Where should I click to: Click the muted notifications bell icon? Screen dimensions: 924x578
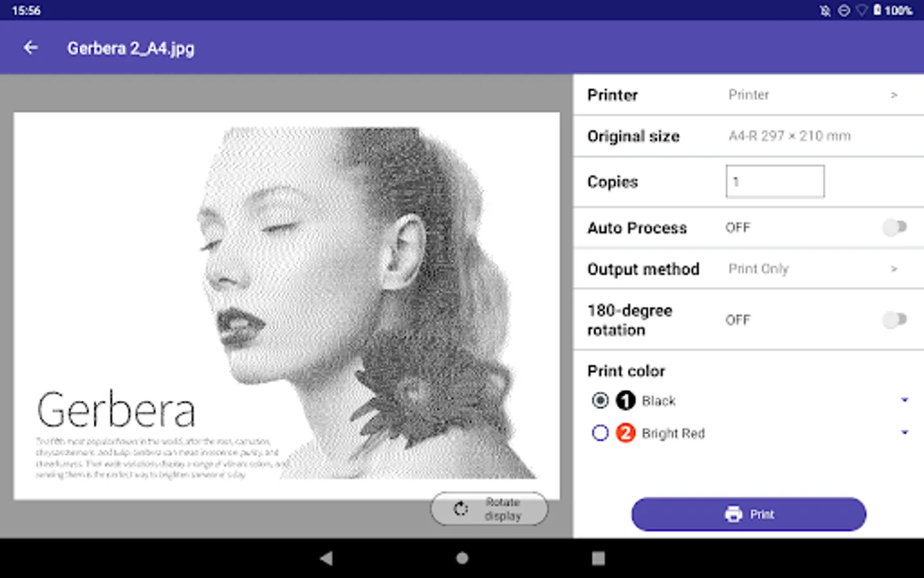[x=825, y=10]
